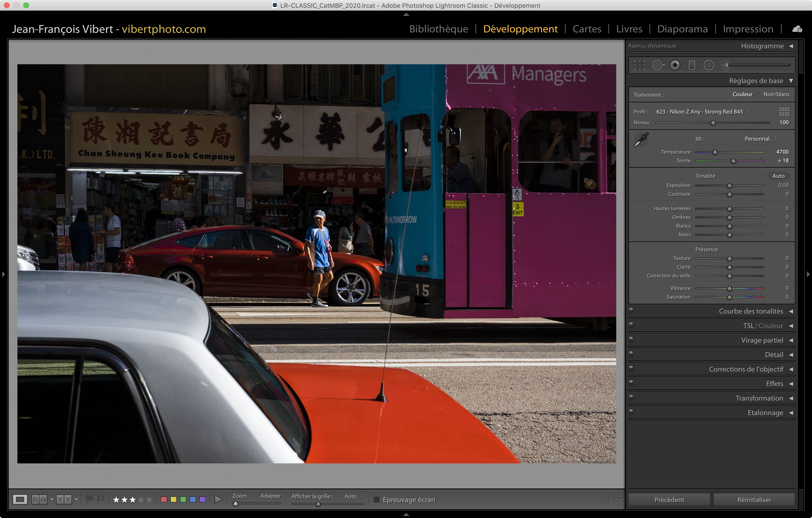
Task: Select the Radial Filter tool
Action: pyautogui.click(x=709, y=65)
